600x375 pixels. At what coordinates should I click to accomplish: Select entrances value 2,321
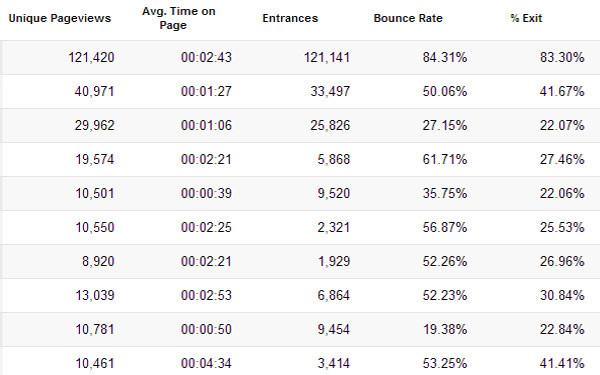pyautogui.click(x=333, y=228)
